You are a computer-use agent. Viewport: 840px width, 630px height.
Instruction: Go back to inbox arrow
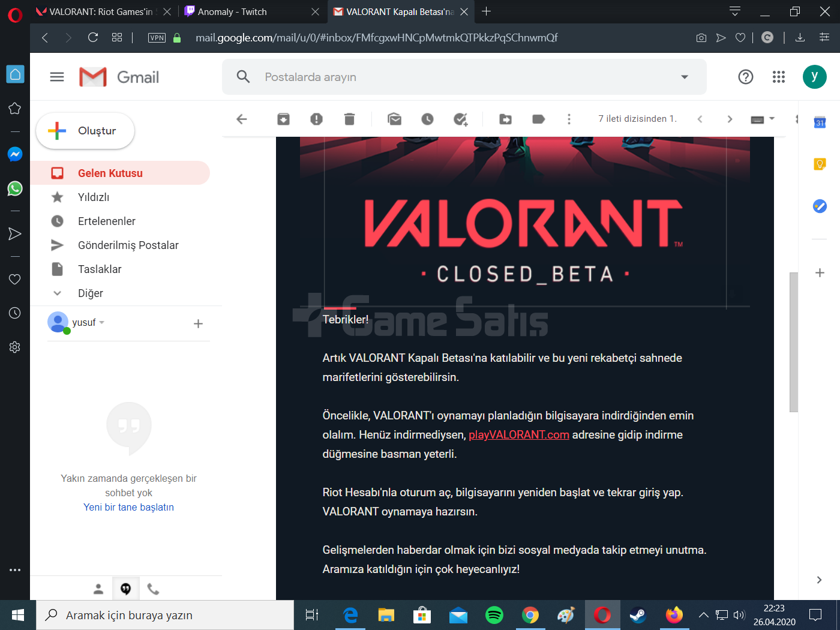tap(242, 119)
